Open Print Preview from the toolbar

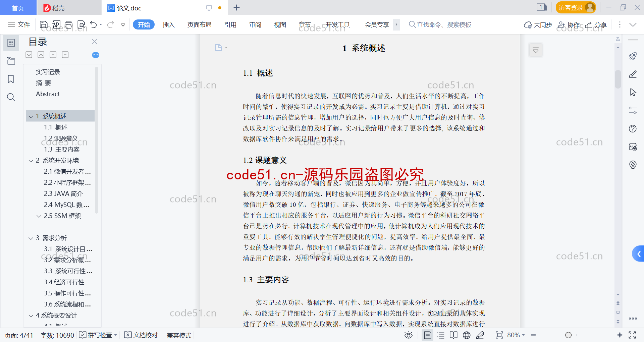(81, 24)
